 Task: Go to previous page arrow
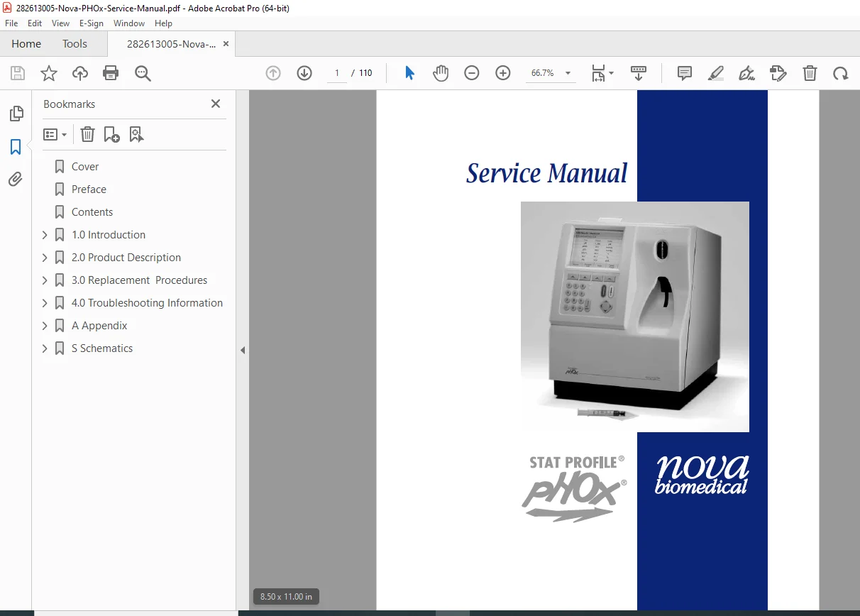(273, 73)
